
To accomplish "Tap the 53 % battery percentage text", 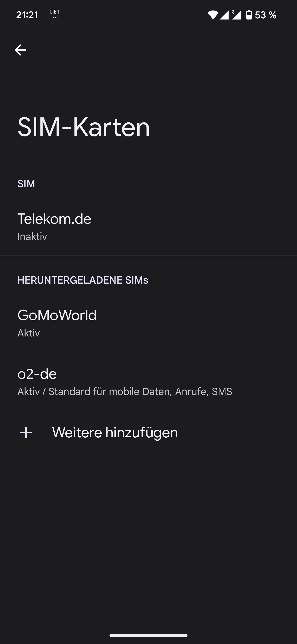I will (266, 15).
